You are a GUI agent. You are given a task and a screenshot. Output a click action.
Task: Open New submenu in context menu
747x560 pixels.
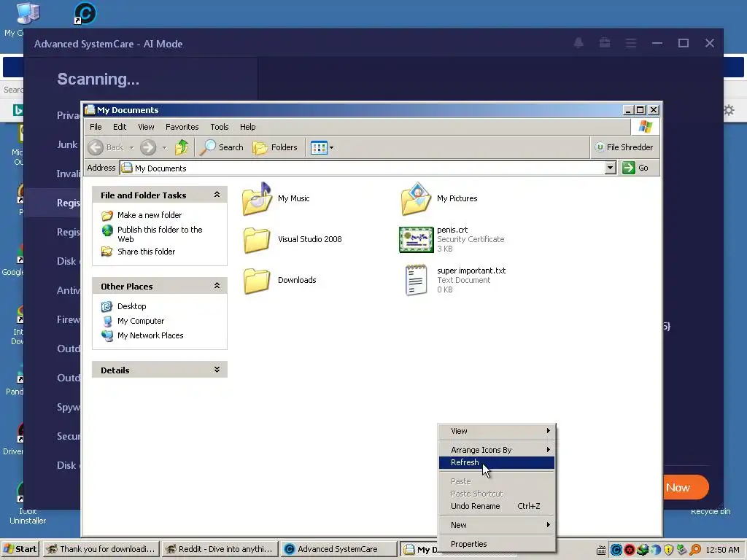pos(496,525)
